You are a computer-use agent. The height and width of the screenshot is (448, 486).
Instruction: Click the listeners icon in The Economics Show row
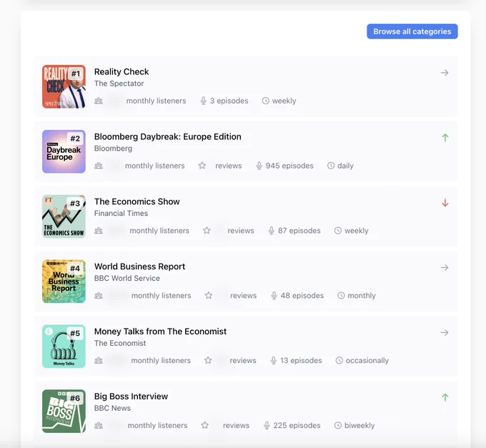tap(99, 231)
